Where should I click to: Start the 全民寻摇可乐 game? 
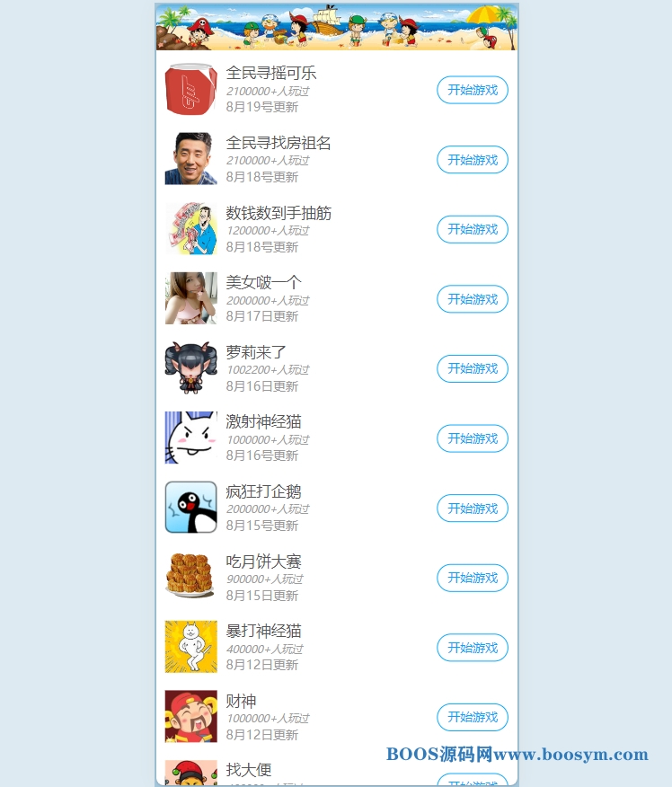click(473, 90)
